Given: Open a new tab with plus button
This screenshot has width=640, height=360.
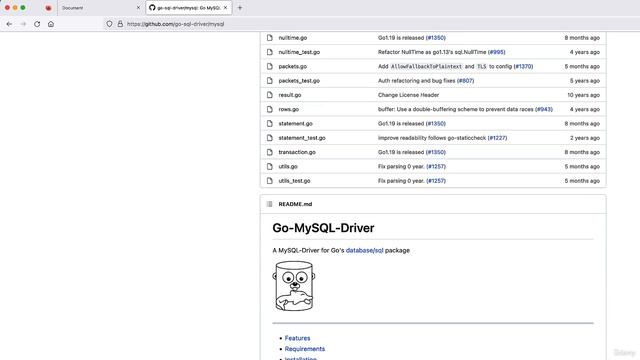Looking at the screenshot, I should click(x=240, y=8).
